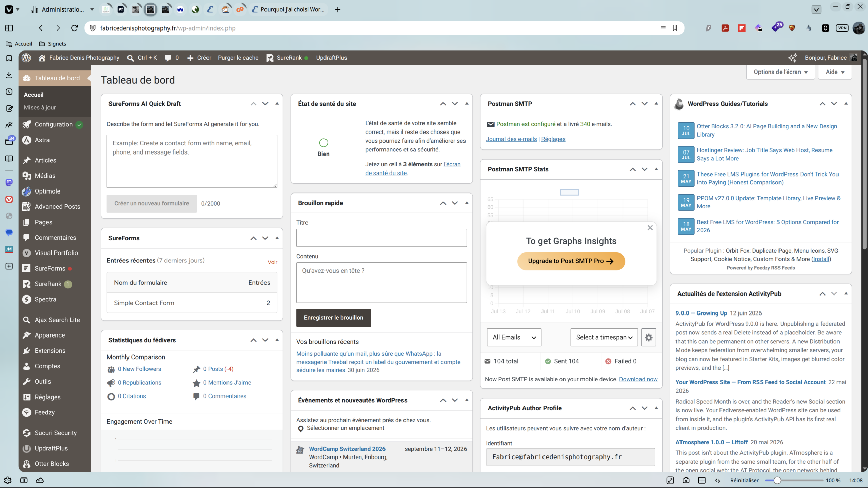Screen dimensions: 868x488
Task: Click the SureForms AI description textarea
Action: point(192,161)
